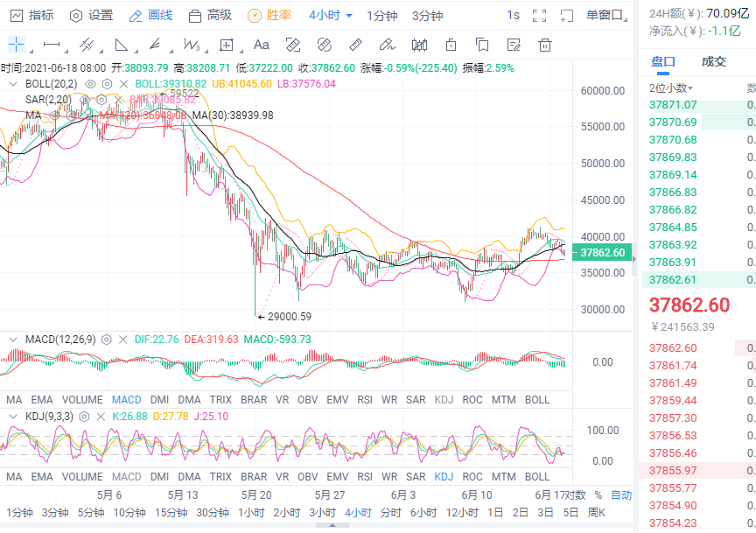Click the bookmark/flag annotation icon
Viewport: 756px width, 533px height.
[x=481, y=43]
